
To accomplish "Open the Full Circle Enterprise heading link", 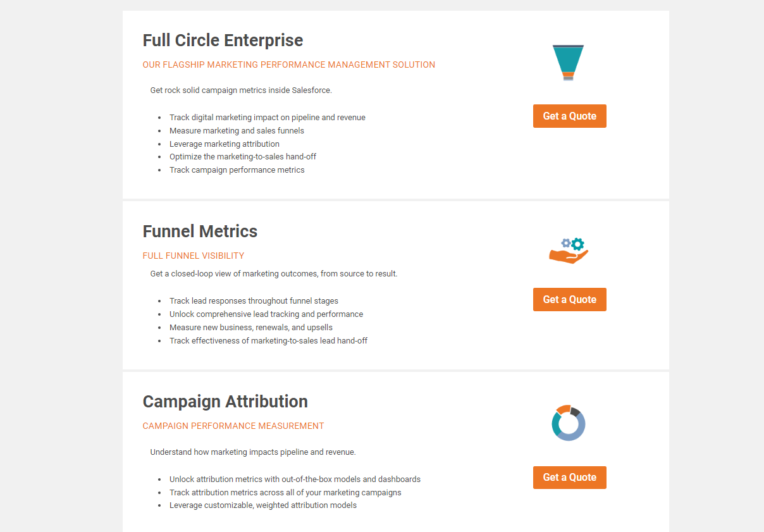I will (x=223, y=40).
